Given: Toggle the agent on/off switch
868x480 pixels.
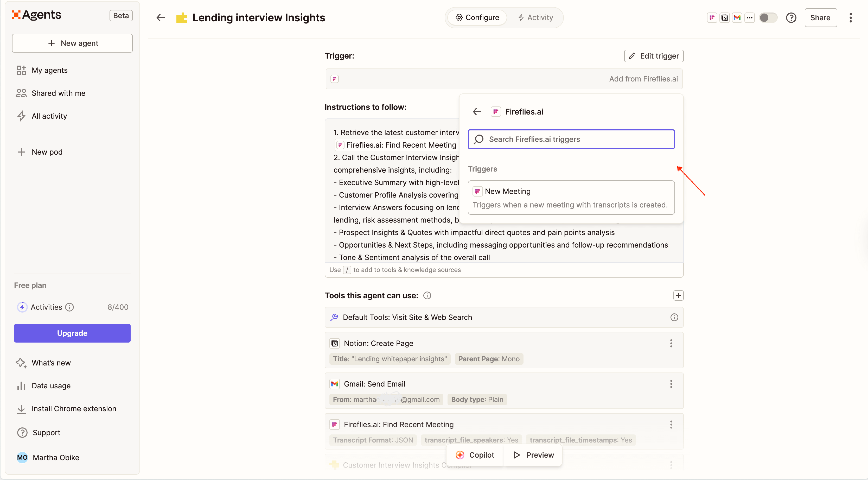Looking at the screenshot, I should pos(768,17).
